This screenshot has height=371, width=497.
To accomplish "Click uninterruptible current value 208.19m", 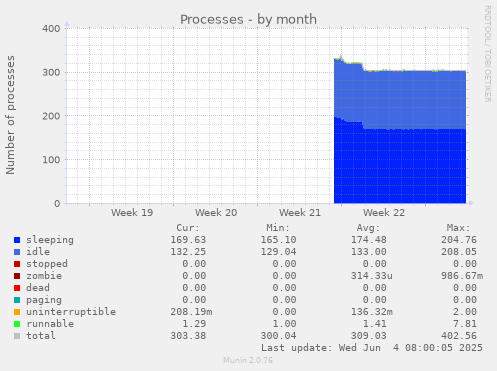I will pyautogui.click(x=191, y=312).
